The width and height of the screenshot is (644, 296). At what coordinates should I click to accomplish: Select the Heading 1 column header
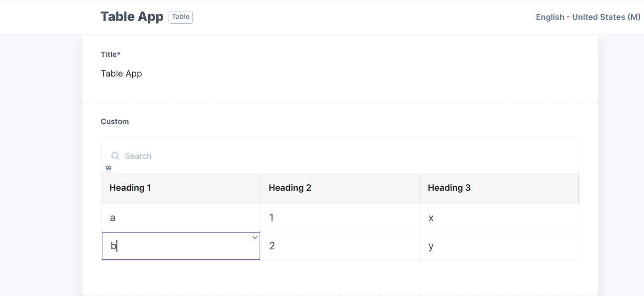pyautogui.click(x=181, y=188)
